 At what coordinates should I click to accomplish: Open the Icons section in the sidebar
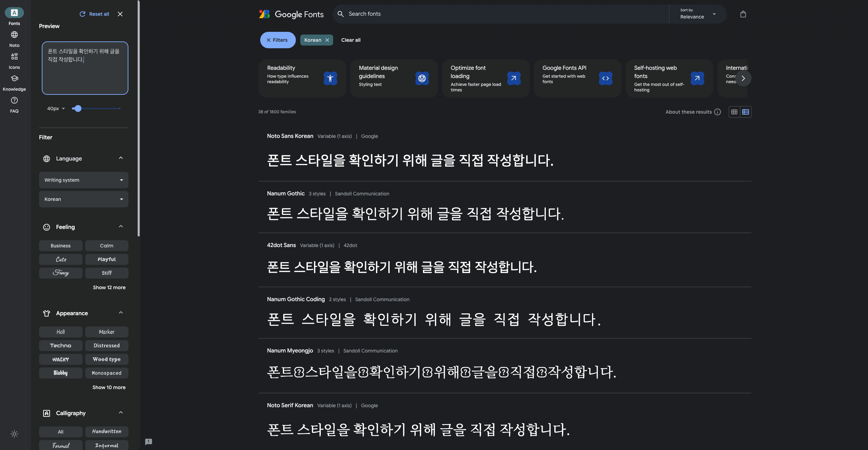[x=14, y=56]
